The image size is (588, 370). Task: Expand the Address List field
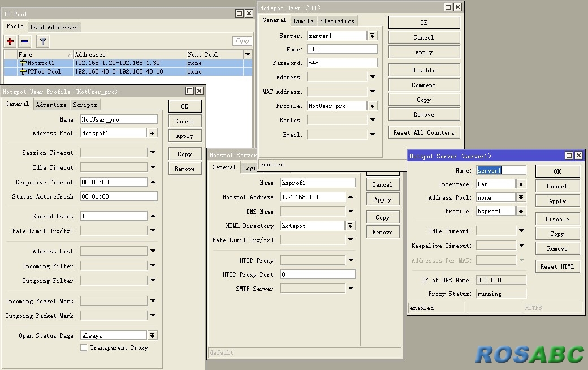tap(153, 251)
